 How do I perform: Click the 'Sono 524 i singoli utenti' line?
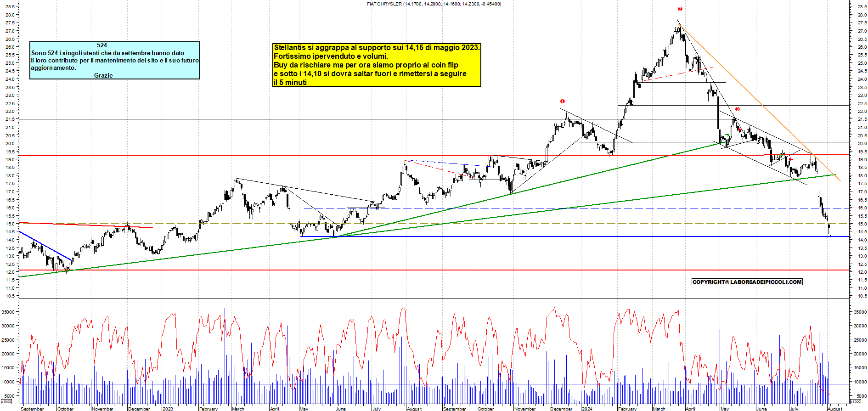point(107,53)
